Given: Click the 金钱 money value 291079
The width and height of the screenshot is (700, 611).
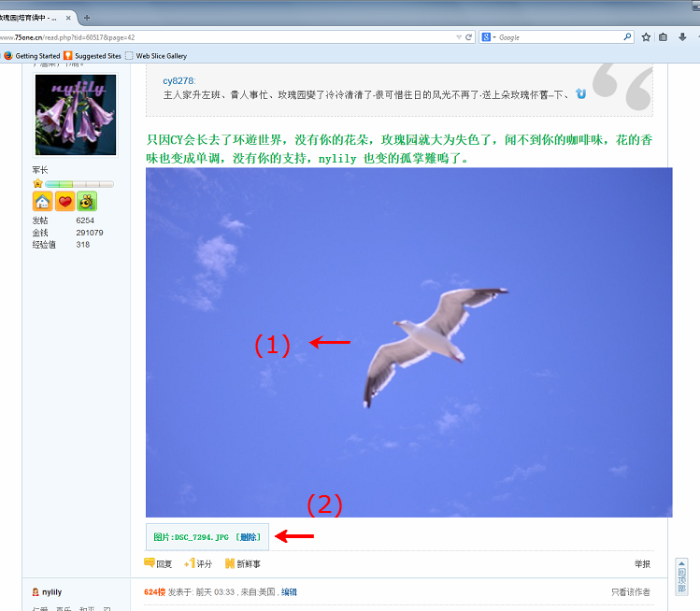Looking at the screenshot, I should tap(90, 233).
